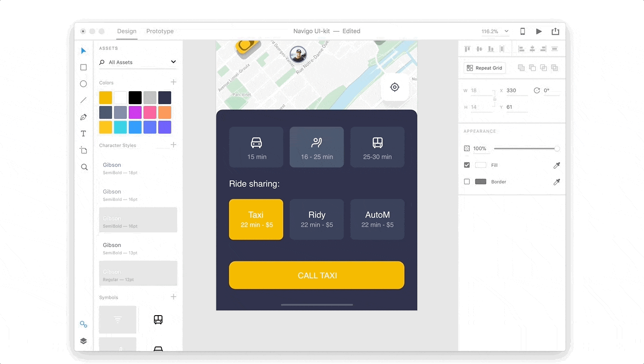Open the All Assets filter dropdown
Image resolution: width=644 pixels, height=364 pixels.
point(138,62)
